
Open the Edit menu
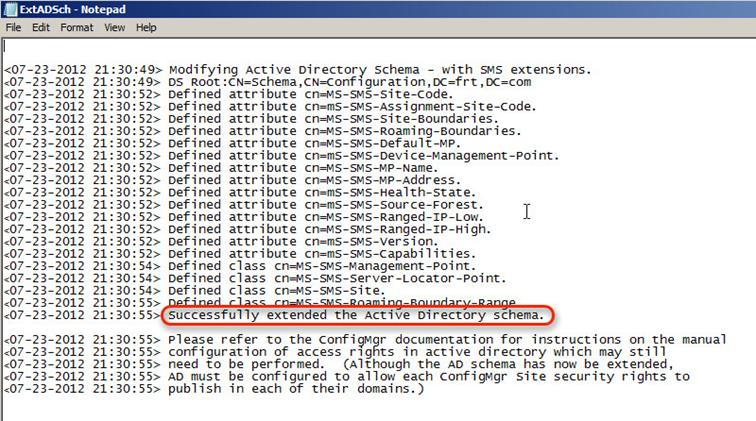point(40,27)
